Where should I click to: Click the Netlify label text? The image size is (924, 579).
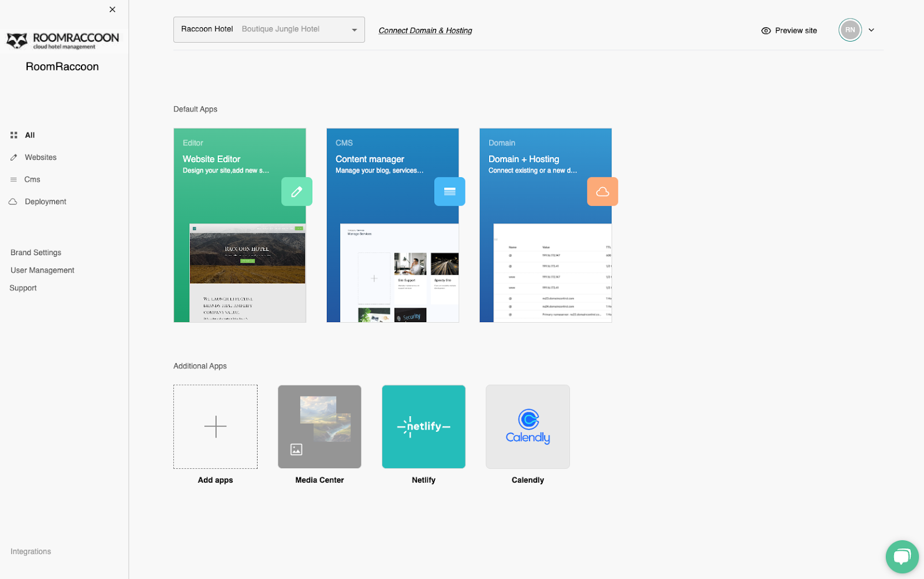coord(424,480)
